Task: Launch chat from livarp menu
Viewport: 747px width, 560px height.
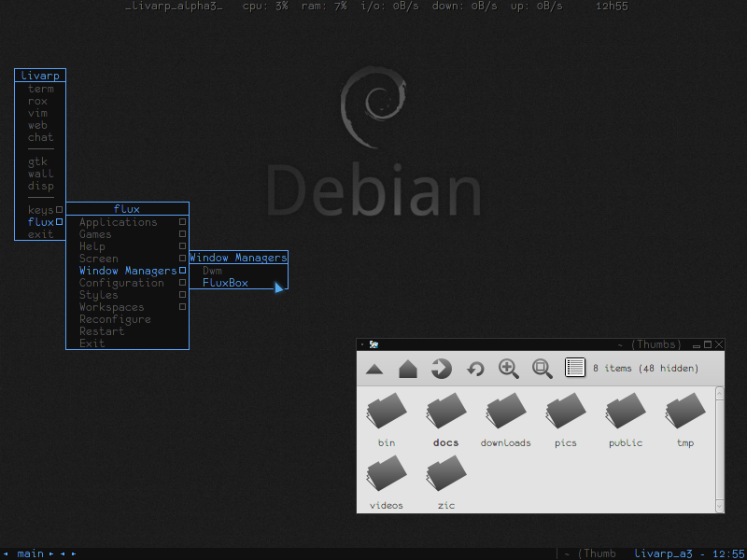Action: pos(40,137)
